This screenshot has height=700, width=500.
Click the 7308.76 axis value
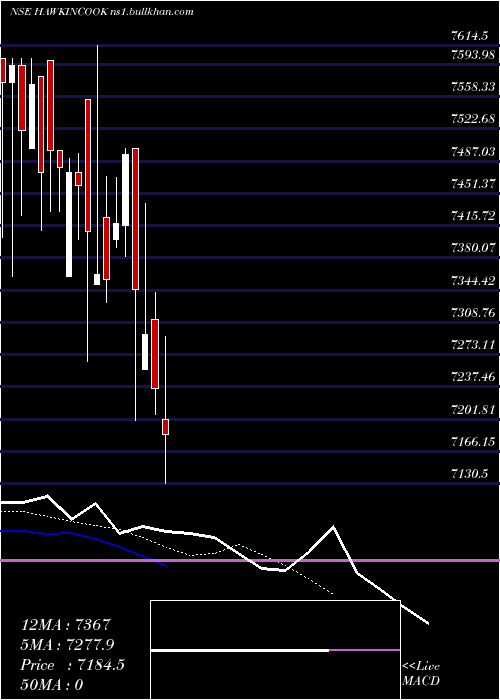(x=473, y=313)
